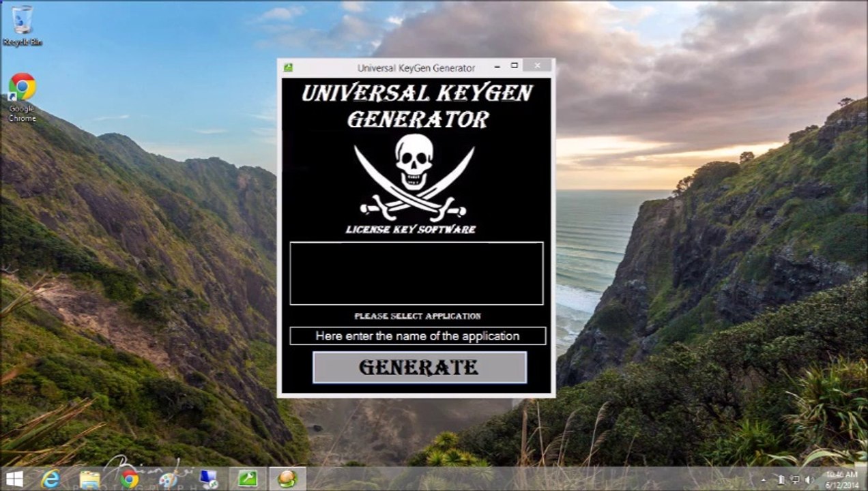Screen dimensions: 868x491
Task: Open the Paint palette icon in taskbar
Action: 168,479
